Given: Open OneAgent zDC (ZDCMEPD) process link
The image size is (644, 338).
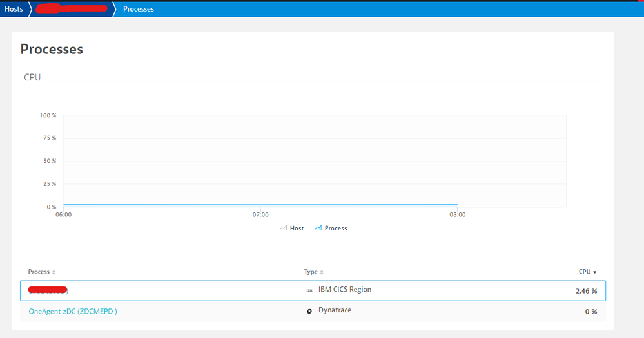Looking at the screenshot, I should click(73, 311).
